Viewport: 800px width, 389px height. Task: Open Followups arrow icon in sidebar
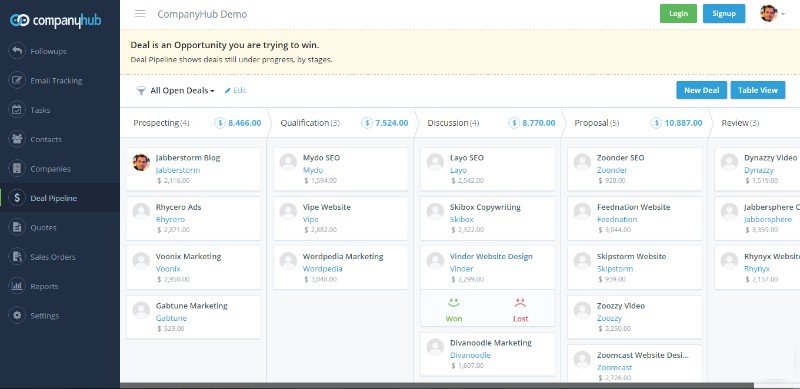point(17,51)
